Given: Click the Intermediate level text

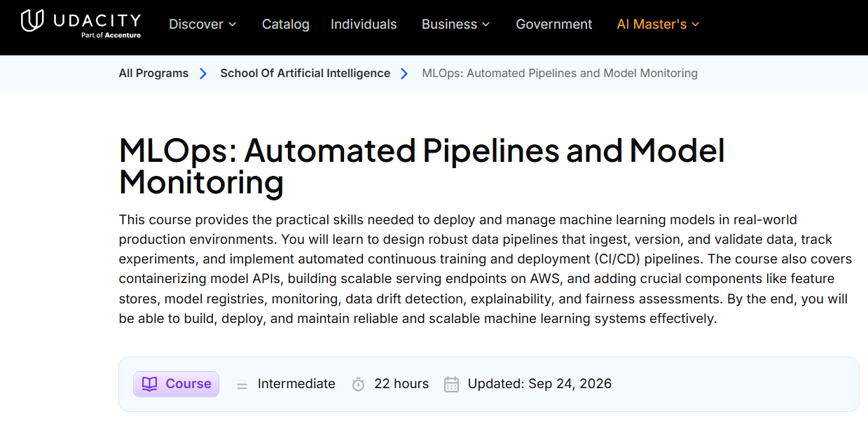Looking at the screenshot, I should [x=296, y=384].
